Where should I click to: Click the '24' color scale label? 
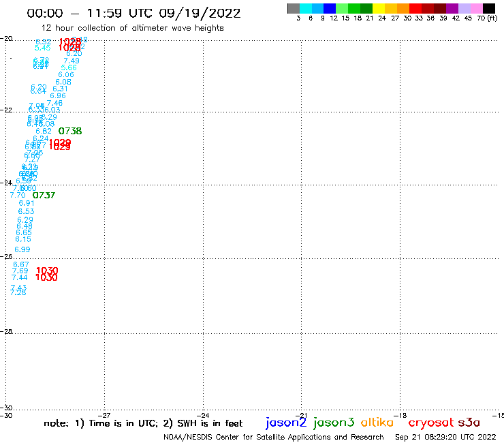382,18
